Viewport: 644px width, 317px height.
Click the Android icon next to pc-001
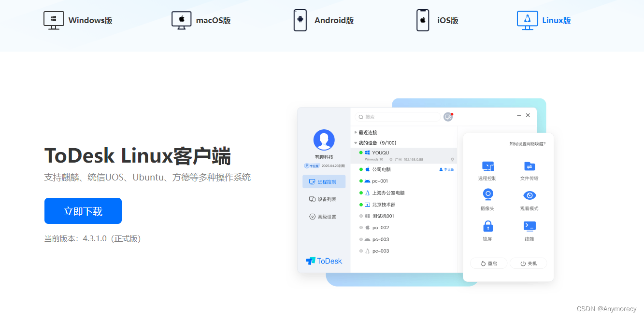click(367, 181)
